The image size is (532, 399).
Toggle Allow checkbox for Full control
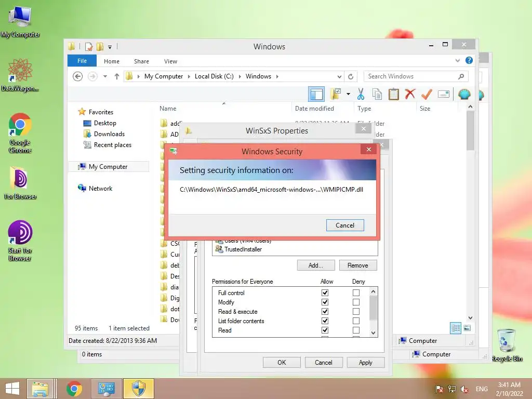click(x=325, y=292)
